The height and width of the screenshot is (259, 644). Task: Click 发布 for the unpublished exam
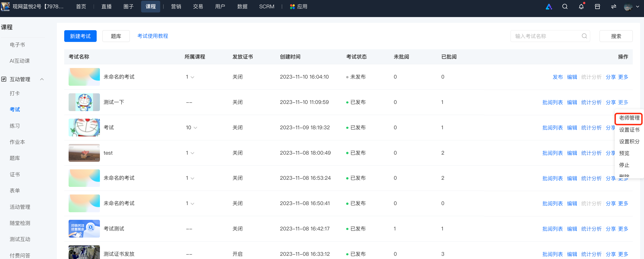[557, 77]
